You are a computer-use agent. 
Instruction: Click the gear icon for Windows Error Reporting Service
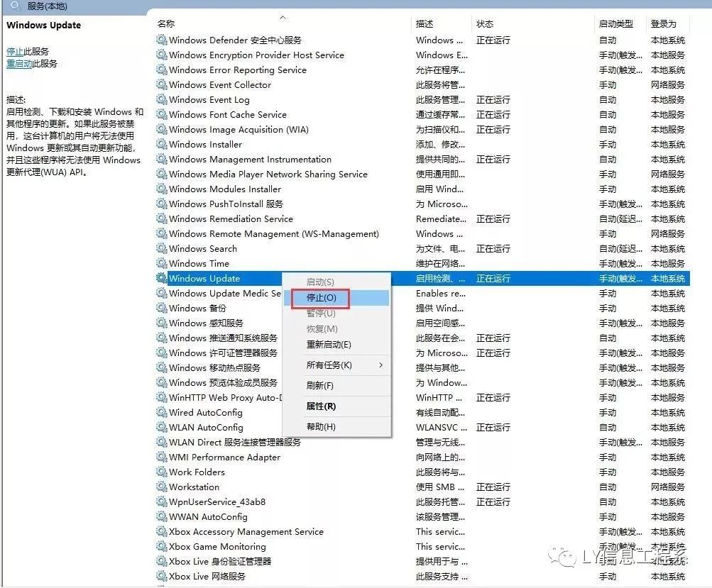[161, 70]
